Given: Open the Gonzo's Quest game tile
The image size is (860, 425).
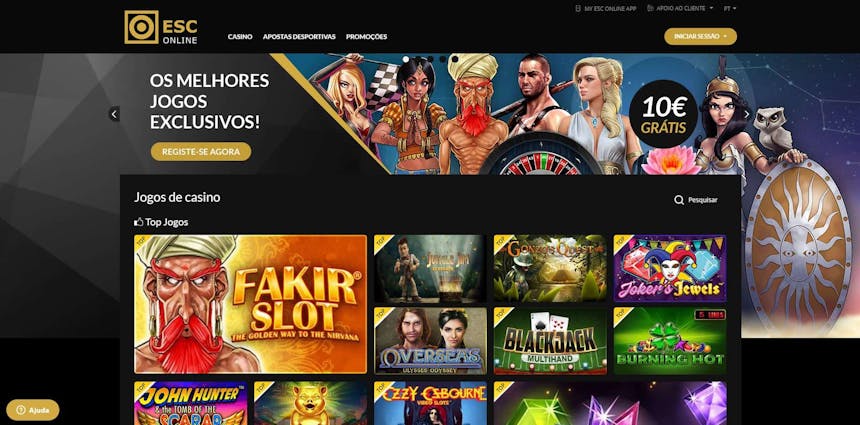Looking at the screenshot, I should coord(550,268).
